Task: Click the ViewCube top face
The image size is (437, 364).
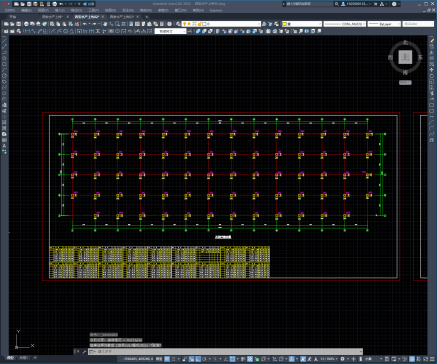Action: coord(405,57)
